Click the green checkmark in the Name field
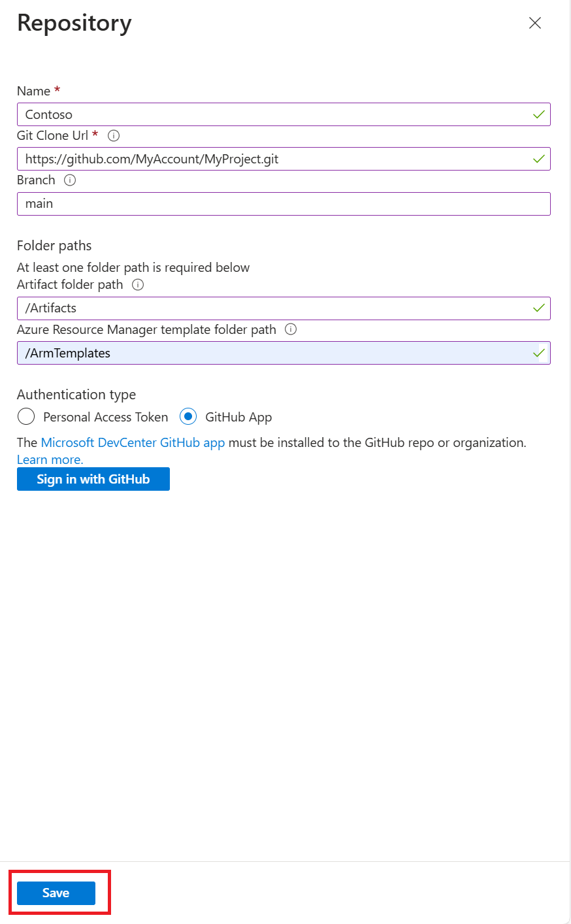Viewport: 571px width, 924px height. (538, 114)
